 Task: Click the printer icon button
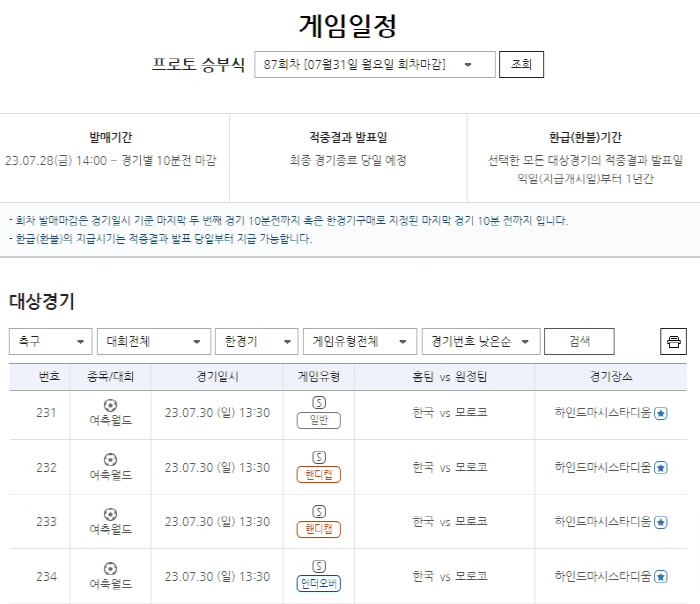pyautogui.click(x=673, y=342)
